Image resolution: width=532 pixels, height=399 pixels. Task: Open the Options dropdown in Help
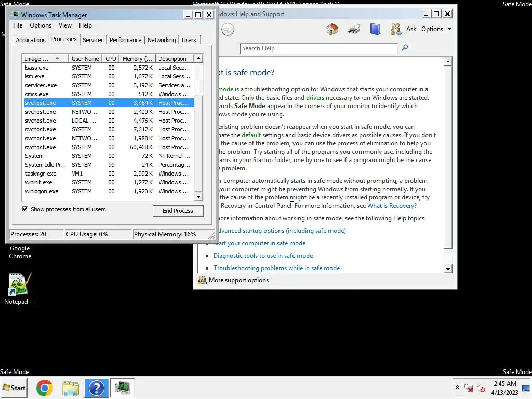pos(436,29)
